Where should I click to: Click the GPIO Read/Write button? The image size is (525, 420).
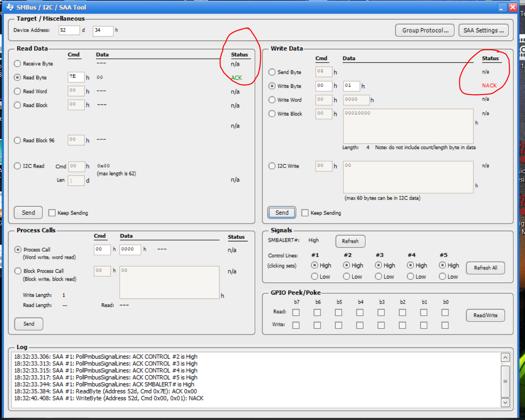coord(485,316)
